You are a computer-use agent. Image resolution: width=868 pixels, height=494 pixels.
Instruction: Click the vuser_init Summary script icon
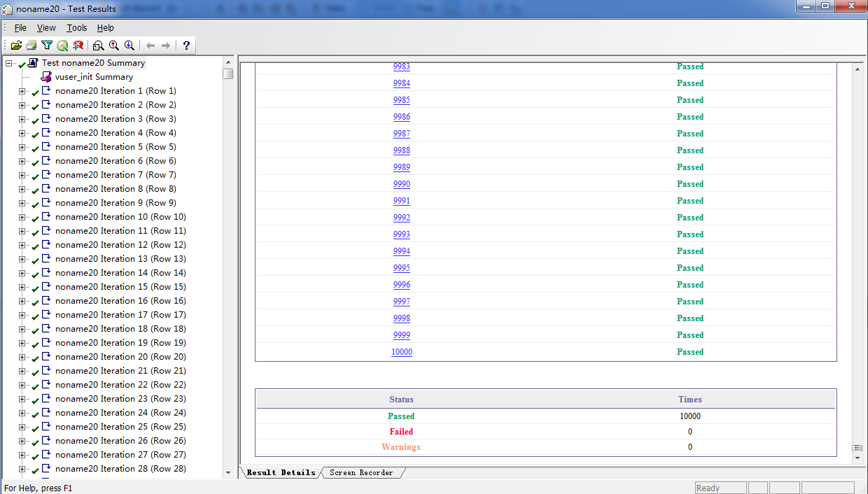pyautogui.click(x=47, y=77)
